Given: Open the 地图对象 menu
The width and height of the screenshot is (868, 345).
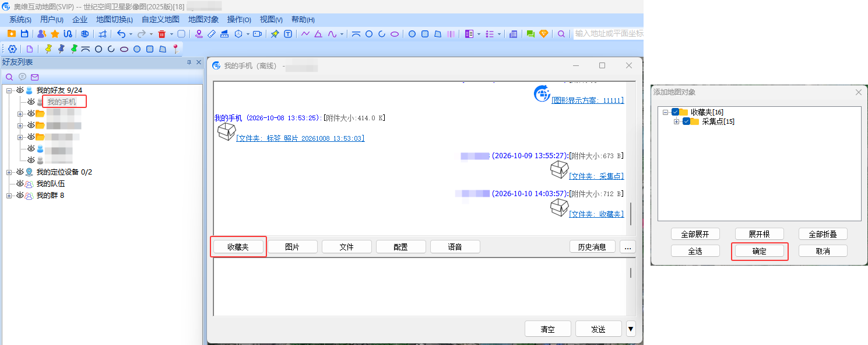Looking at the screenshot, I should [x=203, y=19].
